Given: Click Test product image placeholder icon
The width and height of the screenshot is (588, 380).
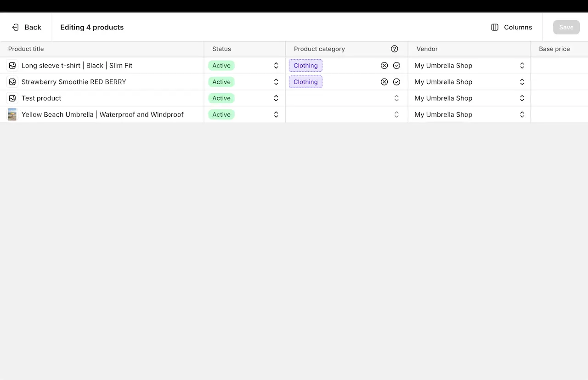Looking at the screenshot, I should point(12,98).
